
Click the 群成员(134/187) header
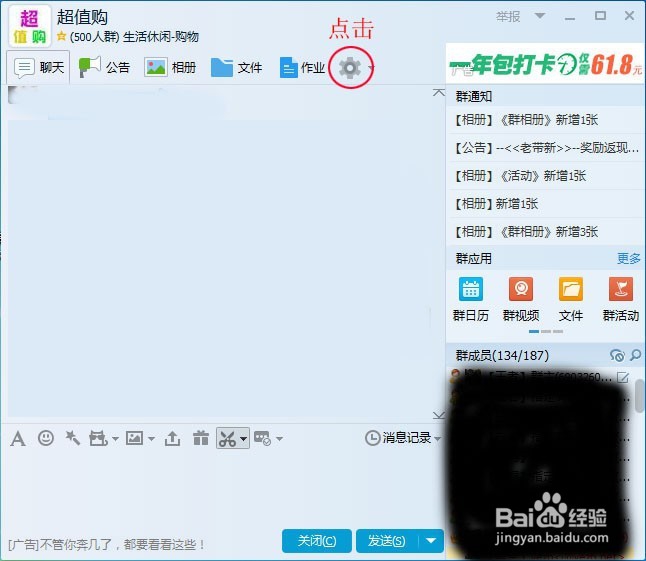click(x=502, y=355)
